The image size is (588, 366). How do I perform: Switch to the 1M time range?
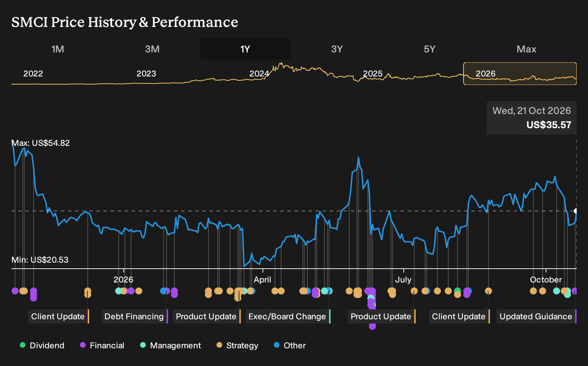pos(58,49)
